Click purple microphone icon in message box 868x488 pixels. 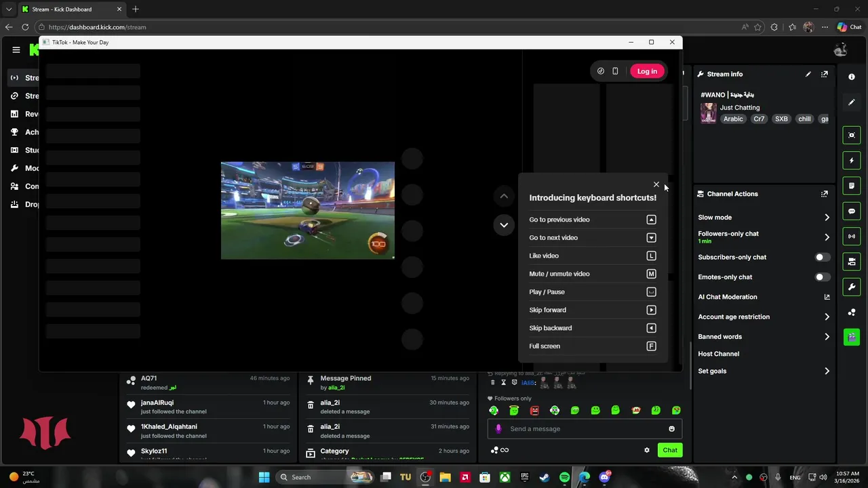pyautogui.click(x=498, y=429)
